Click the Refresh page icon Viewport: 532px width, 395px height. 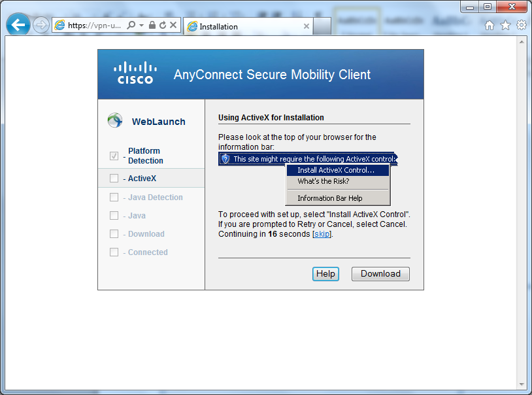(x=163, y=25)
